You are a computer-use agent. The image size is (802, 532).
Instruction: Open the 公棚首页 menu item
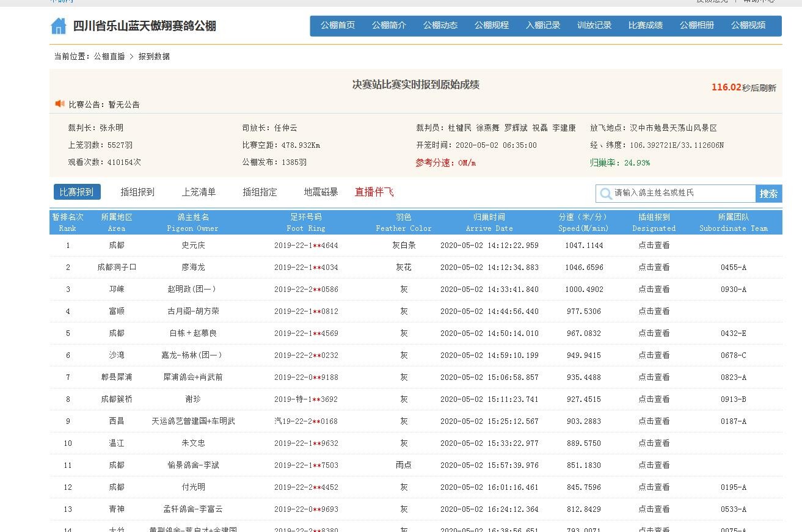point(338,26)
